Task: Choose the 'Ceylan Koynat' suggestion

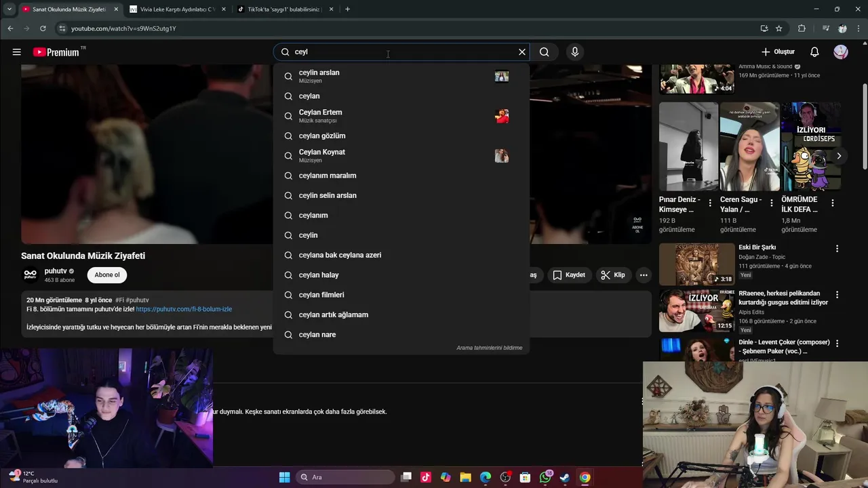Action: [401, 156]
